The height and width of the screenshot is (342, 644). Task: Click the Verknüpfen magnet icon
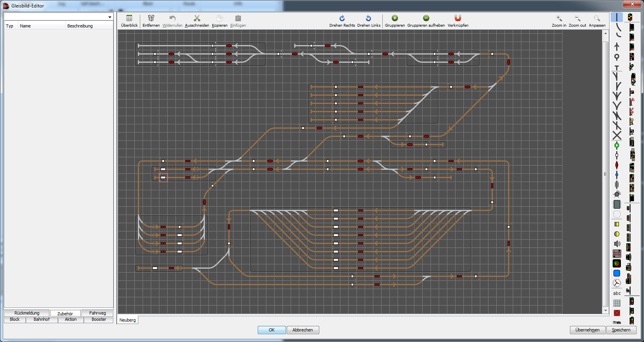458,18
